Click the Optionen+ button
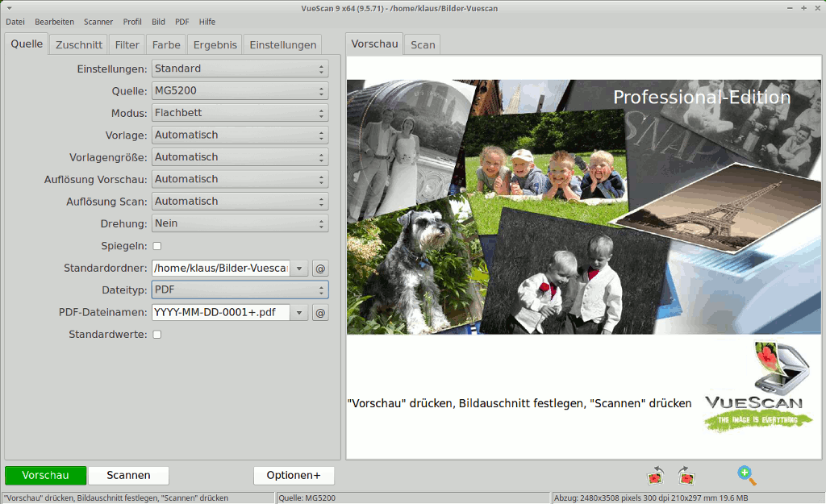Screen dimensions: 826x504 pos(294,476)
